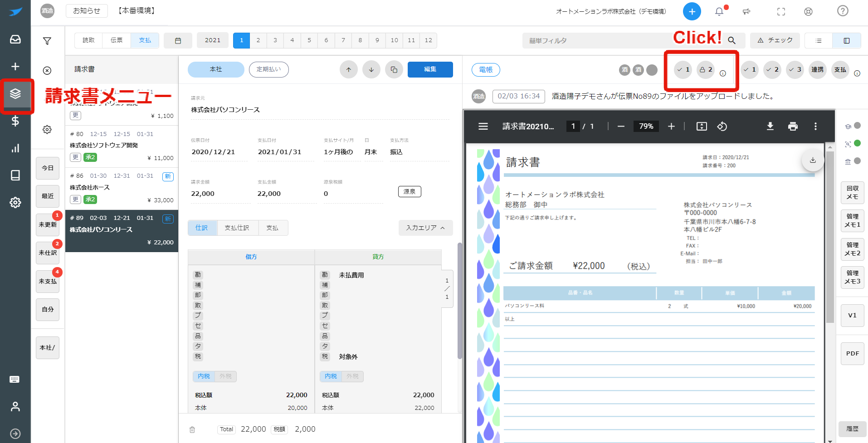Click the circled X clear-filter icon
868x443 pixels.
click(x=47, y=71)
